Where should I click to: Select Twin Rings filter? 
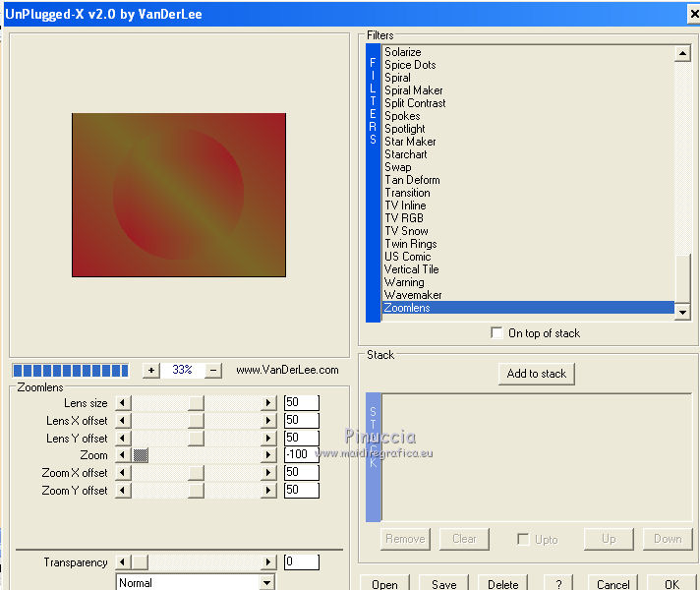[x=529, y=244]
